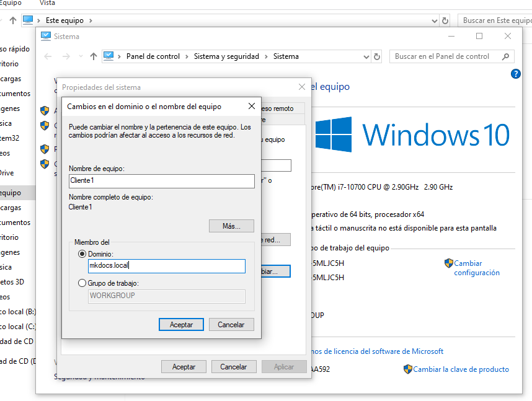Click refresh icon in Este equipo address bar
This screenshot has width=532, height=401.
pyautogui.click(x=445, y=20)
